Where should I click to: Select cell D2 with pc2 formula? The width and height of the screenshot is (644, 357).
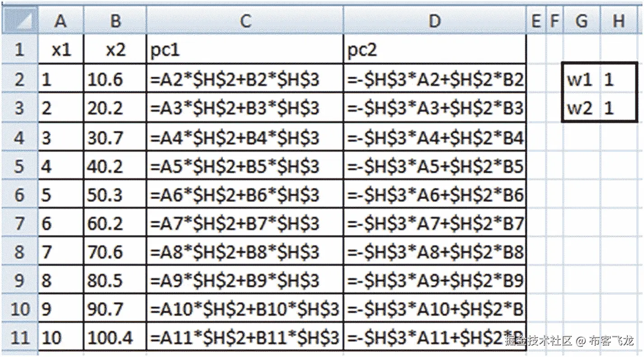tap(435, 79)
